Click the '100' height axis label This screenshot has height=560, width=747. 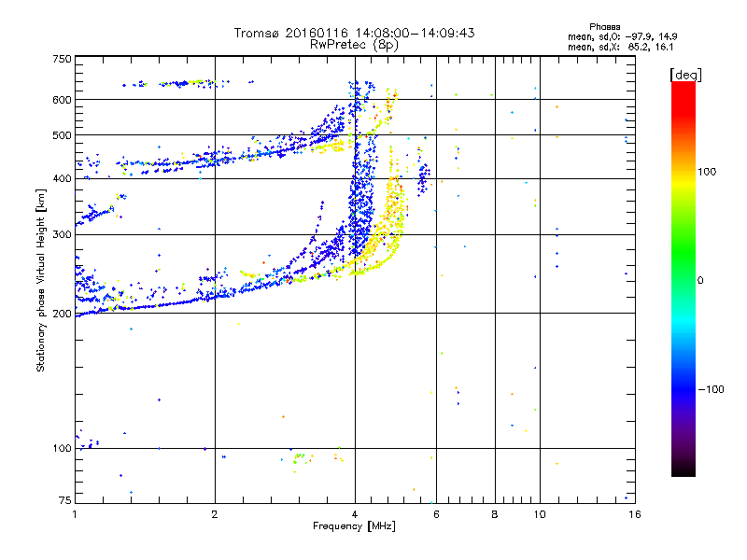62,449
